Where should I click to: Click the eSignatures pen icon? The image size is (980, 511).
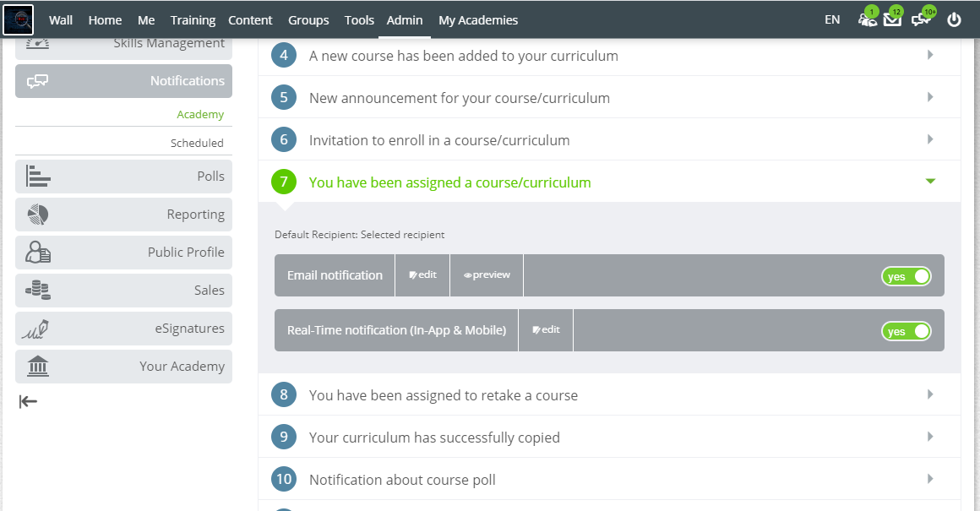[x=35, y=329]
